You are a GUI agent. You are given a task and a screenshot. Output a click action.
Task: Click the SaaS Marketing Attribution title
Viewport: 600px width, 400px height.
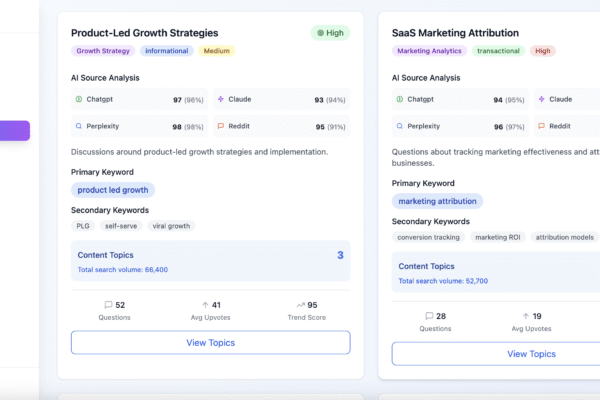click(x=455, y=33)
